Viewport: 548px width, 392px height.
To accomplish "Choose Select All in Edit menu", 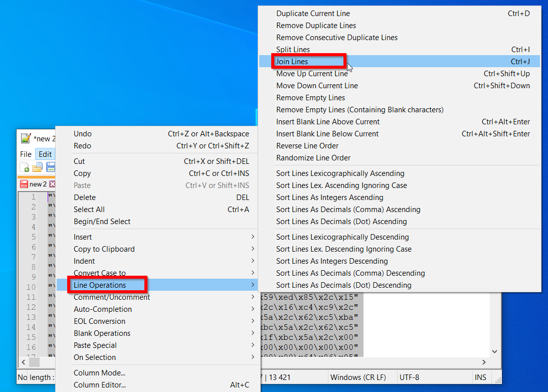I will 89,210.
